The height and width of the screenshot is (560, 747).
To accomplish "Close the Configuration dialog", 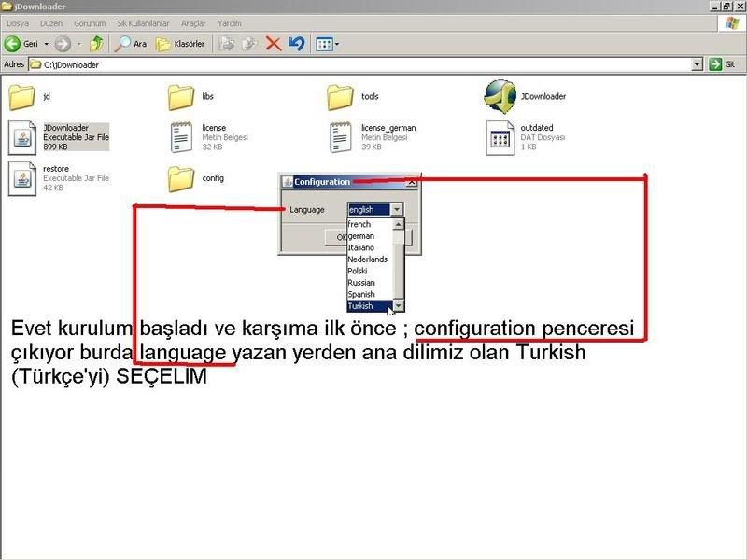I will point(412,182).
